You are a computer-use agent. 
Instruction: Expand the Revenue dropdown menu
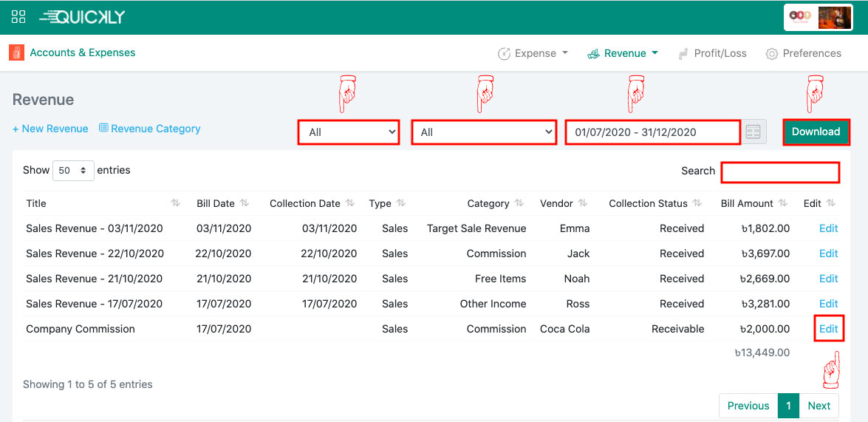(623, 53)
